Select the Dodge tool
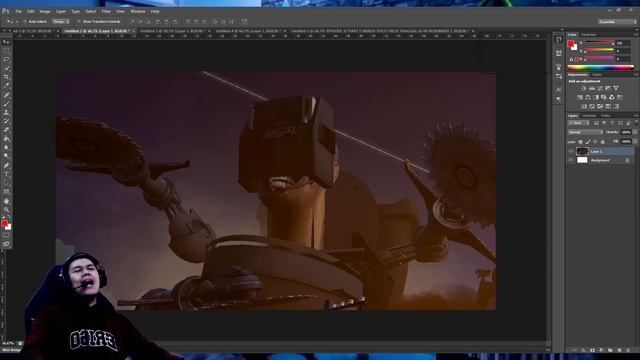Image resolution: width=640 pixels, height=360 pixels. tap(6, 156)
